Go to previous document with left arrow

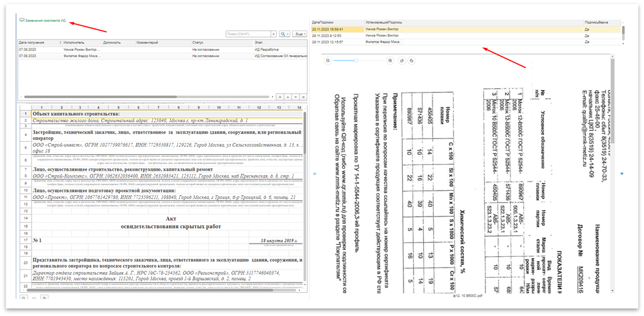(314, 174)
